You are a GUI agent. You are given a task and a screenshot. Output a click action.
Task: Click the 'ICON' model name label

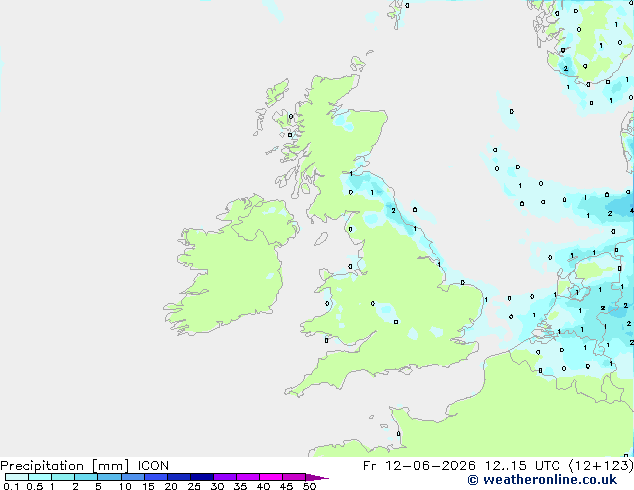click(x=153, y=466)
